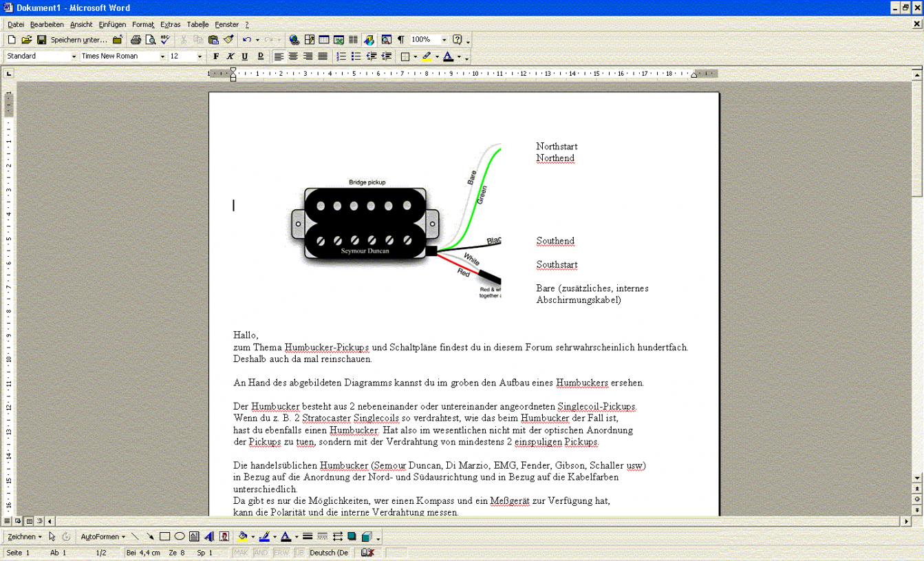Apply fill color from paint bucket
924x561 pixels.
click(x=242, y=536)
